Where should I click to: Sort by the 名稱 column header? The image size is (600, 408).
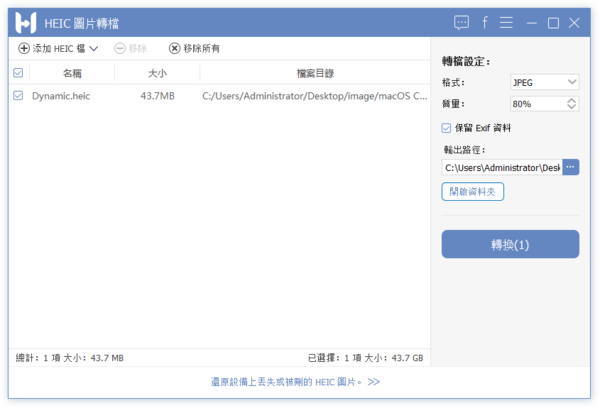pyautogui.click(x=72, y=73)
